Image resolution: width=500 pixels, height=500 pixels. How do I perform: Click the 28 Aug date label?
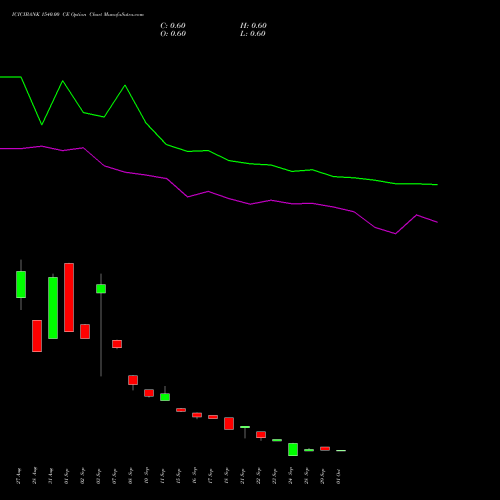pos(35,476)
